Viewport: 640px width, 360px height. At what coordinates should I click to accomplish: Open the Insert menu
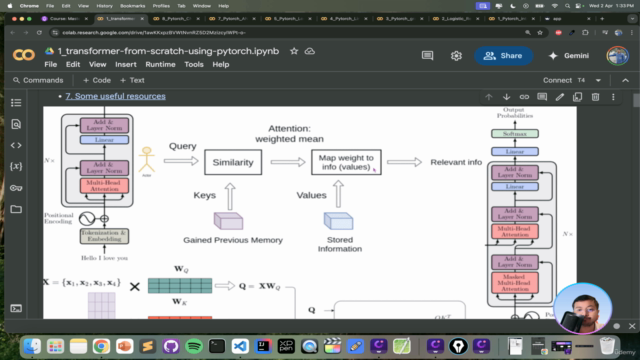click(x=126, y=64)
